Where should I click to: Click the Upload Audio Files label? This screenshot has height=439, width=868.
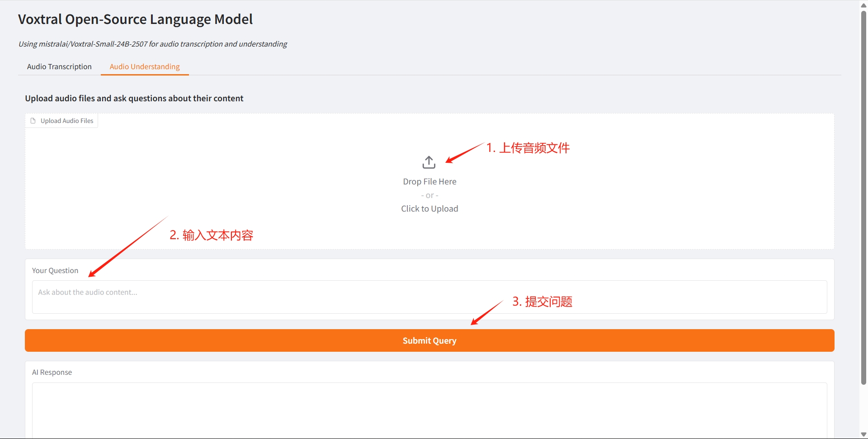[67, 121]
